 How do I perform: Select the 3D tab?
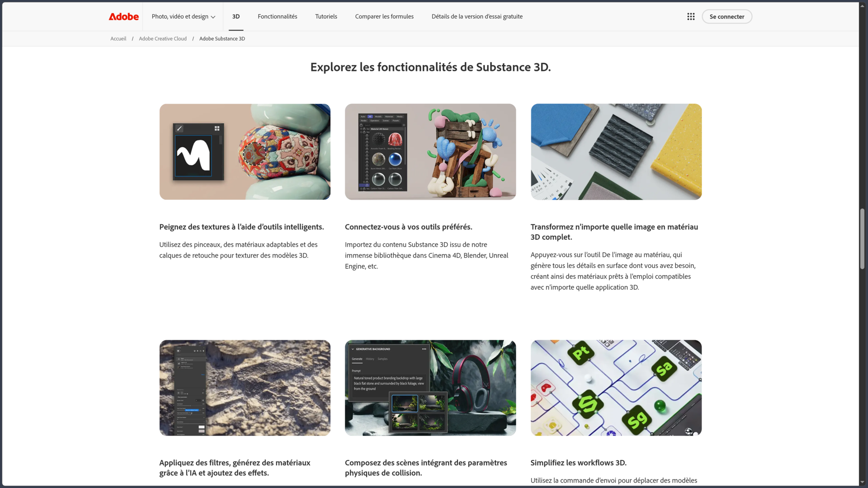[x=236, y=17]
